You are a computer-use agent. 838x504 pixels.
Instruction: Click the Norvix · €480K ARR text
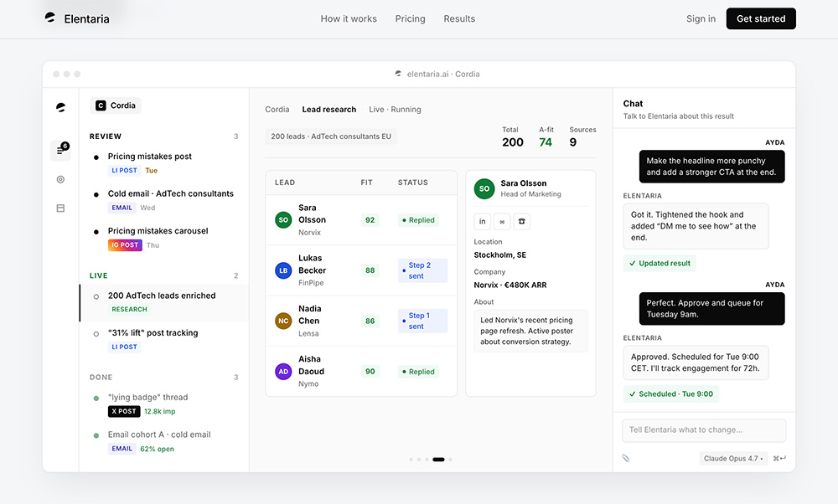point(510,285)
